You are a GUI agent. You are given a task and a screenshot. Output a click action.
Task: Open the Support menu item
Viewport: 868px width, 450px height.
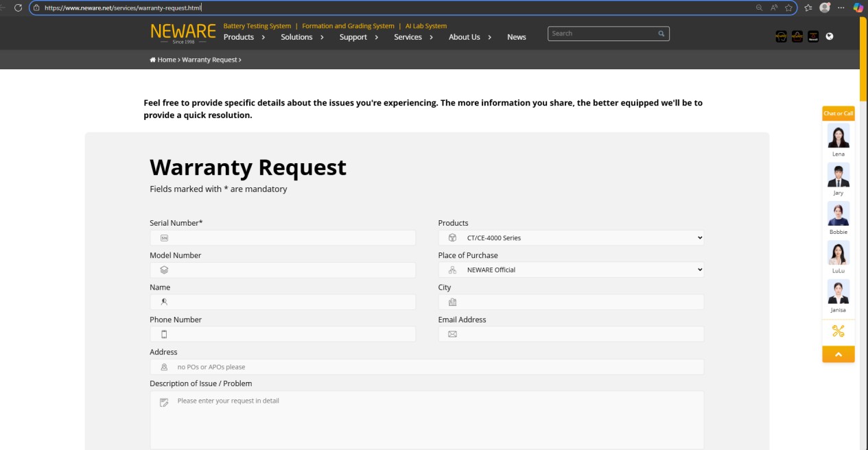358,37
